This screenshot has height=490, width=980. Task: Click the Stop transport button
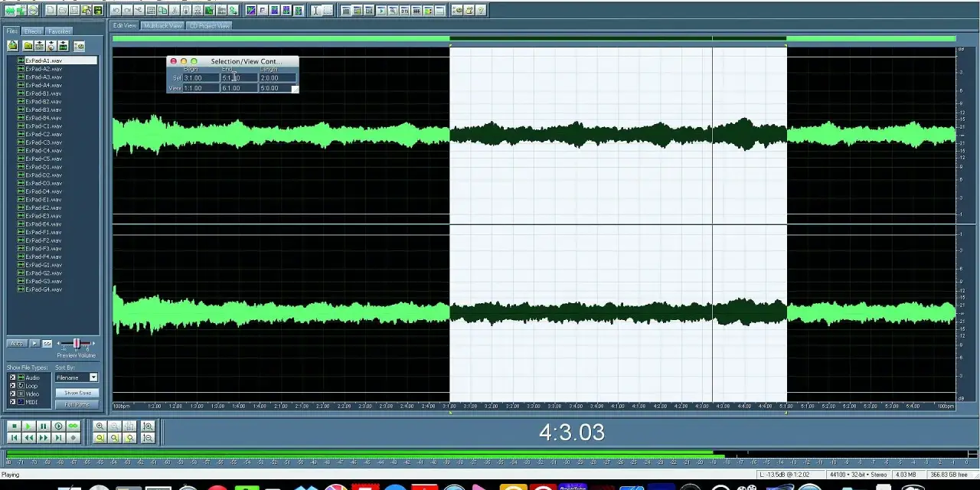pos(14,426)
